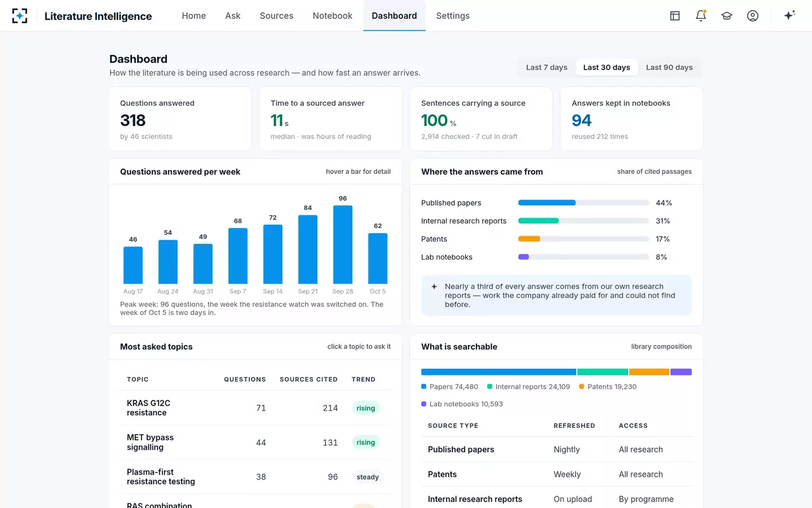The width and height of the screenshot is (812, 508).
Task: Click the Sep 28 bar showing 96
Action: coord(343,244)
